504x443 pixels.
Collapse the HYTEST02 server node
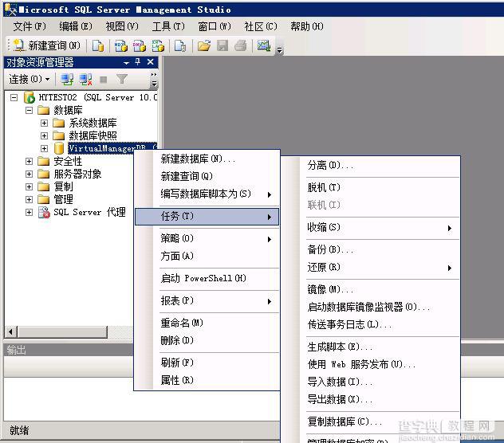pos(14,97)
